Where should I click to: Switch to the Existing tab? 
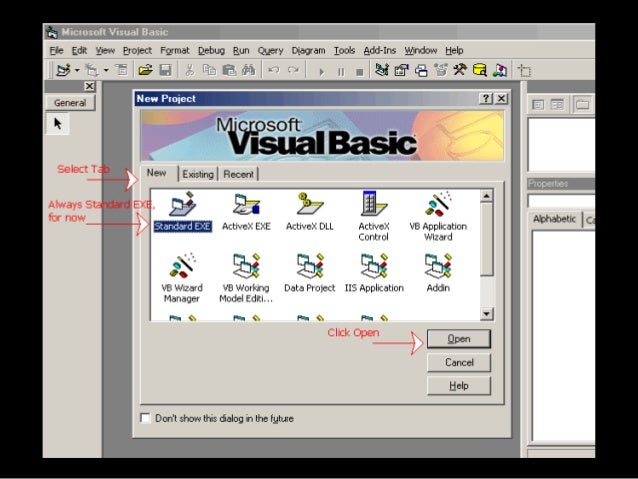(198, 174)
